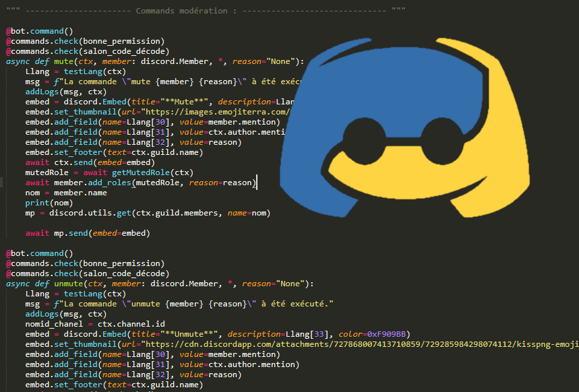Click "testLang(ctx)" inside the mute function
Image resolution: width=579 pixels, height=392 pixels.
tap(95, 71)
